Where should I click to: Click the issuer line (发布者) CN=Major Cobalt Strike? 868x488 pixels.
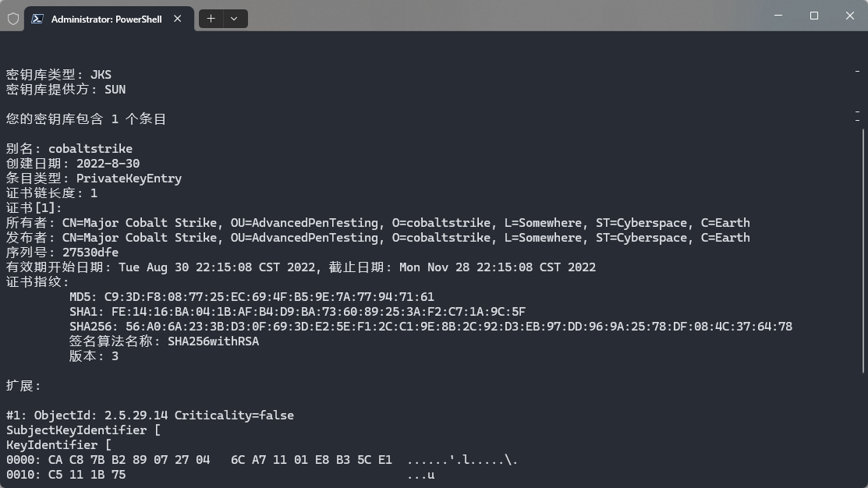pyautogui.click(x=378, y=238)
